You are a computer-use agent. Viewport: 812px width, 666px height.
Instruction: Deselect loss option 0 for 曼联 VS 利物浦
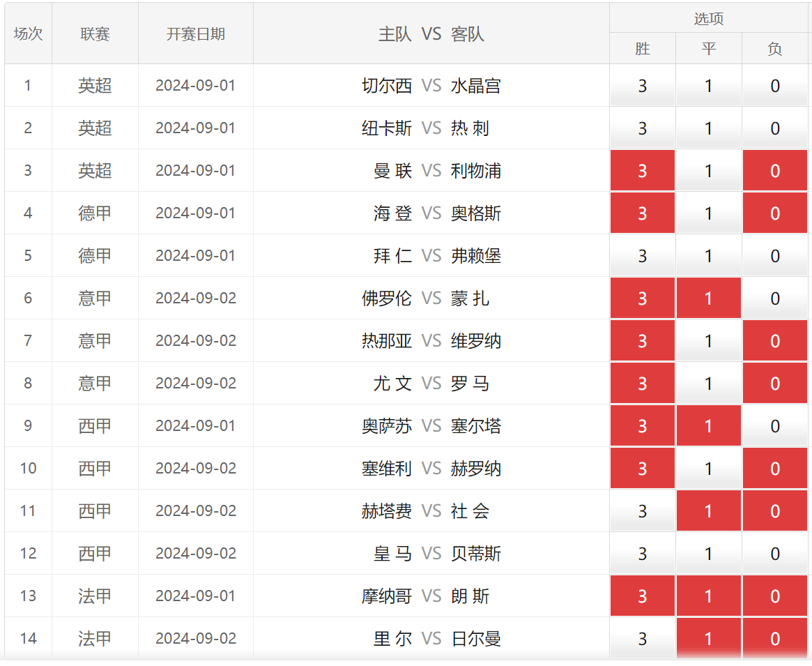point(775,171)
